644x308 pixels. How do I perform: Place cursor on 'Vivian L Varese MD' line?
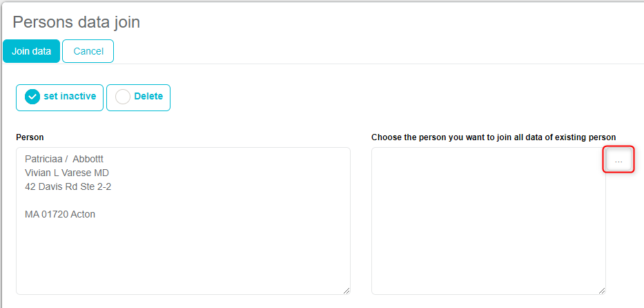pyautogui.click(x=67, y=173)
